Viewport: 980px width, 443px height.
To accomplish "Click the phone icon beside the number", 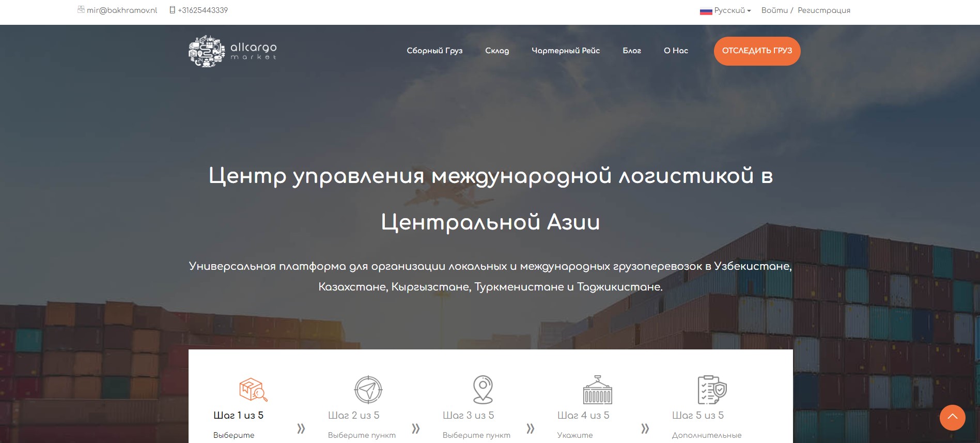I will click(173, 10).
